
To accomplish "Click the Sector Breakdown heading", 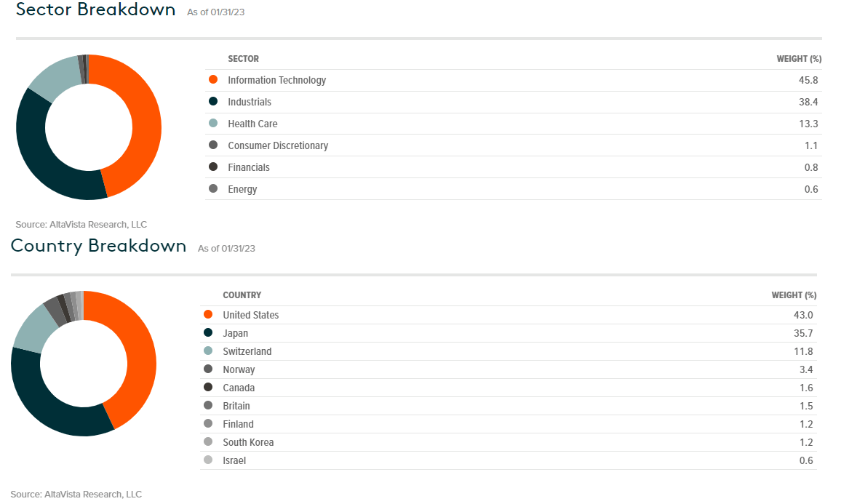I will (x=95, y=9).
